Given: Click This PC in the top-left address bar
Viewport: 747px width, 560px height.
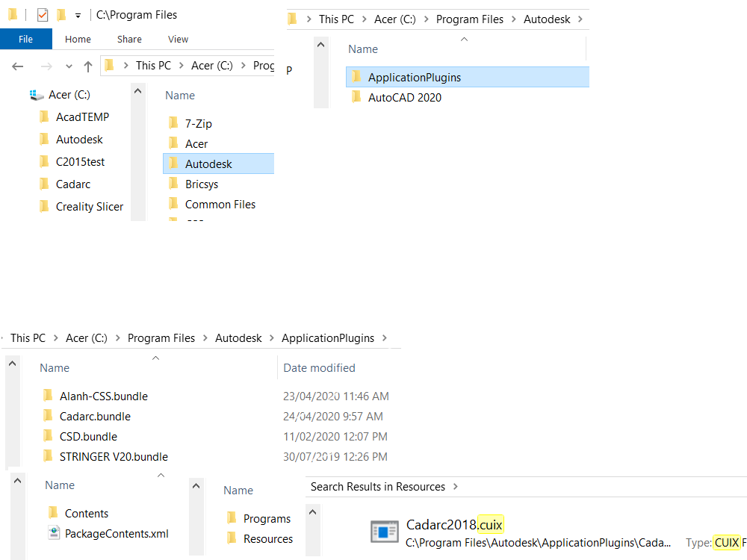Looking at the screenshot, I should [153, 66].
